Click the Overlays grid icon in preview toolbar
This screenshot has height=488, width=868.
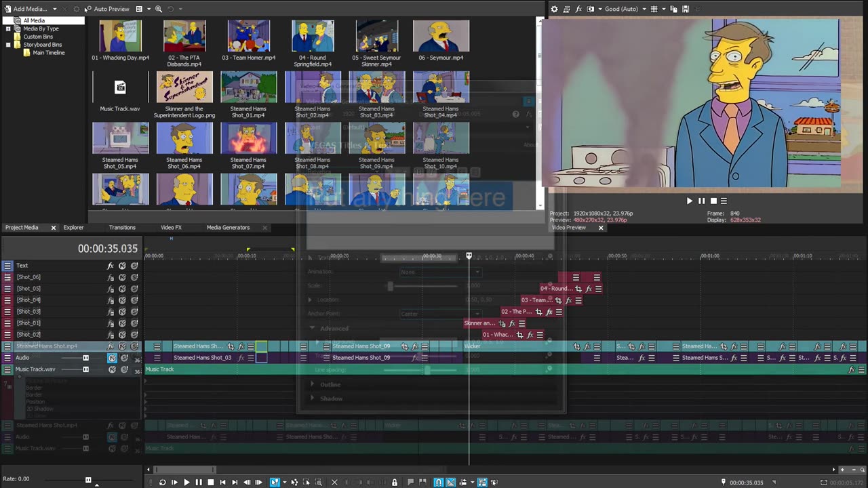click(x=654, y=9)
